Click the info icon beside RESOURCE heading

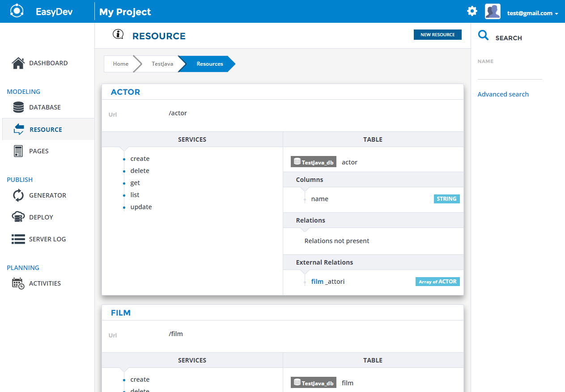click(118, 34)
